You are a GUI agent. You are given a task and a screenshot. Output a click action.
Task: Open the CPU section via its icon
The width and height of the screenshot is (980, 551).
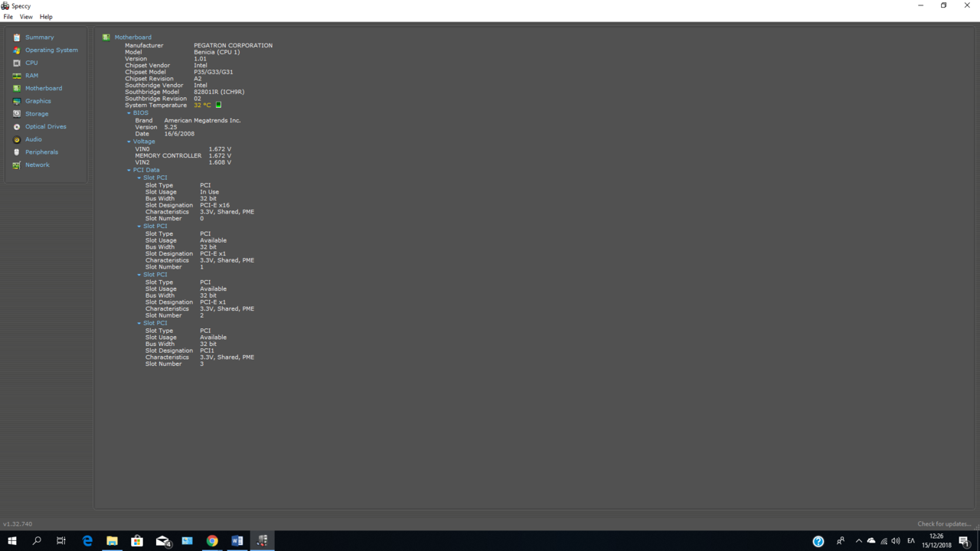(x=17, y=63)
